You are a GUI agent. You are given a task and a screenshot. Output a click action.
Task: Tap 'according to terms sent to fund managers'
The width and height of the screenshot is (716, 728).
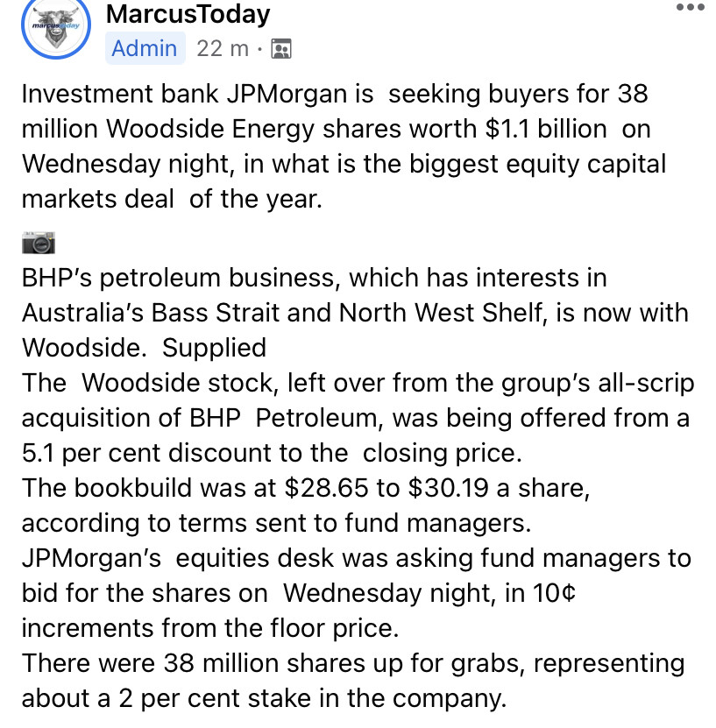pos(277,523)
